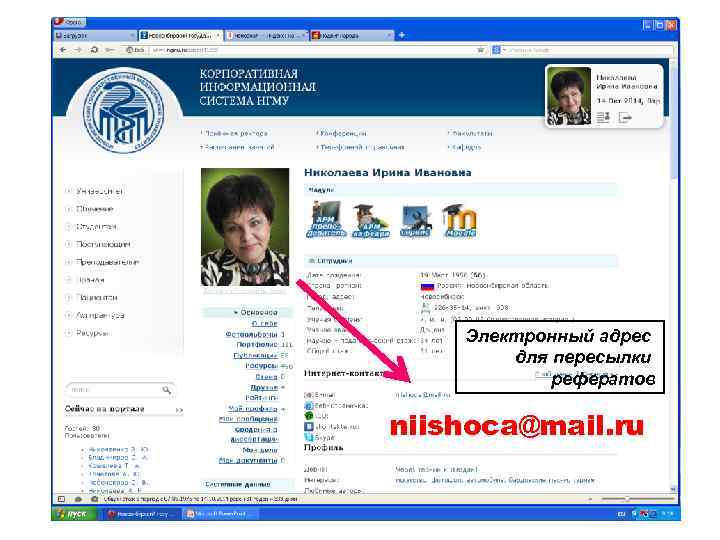Click the panel toggle icon in status bar

coord(61,499)
